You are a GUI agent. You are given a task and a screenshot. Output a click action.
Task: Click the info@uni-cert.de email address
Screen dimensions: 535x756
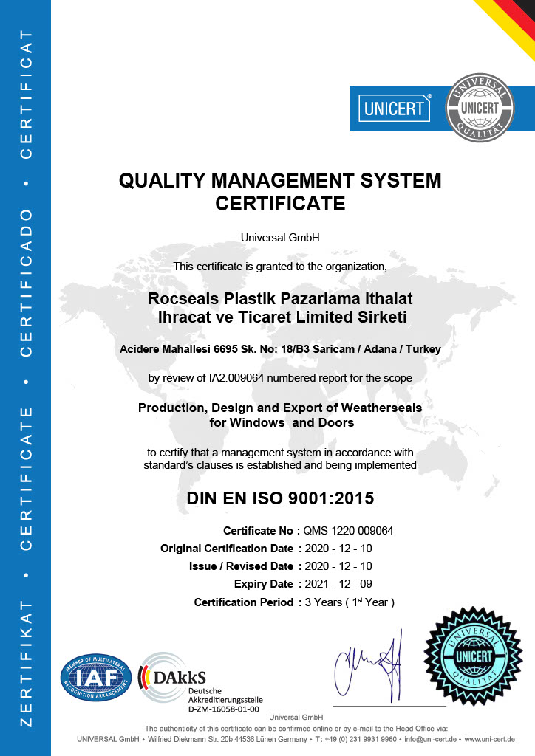point(430,739)
